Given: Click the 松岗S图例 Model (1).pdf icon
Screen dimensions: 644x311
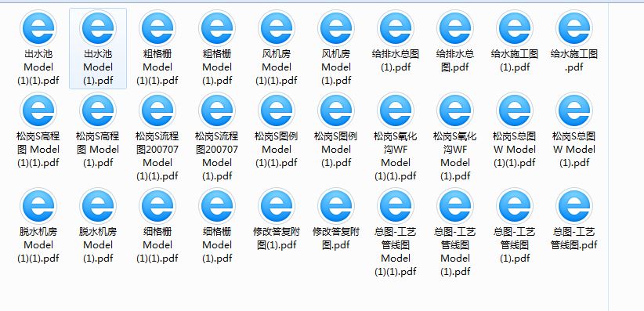Looking at the screenshot, I should pos(336,110).
